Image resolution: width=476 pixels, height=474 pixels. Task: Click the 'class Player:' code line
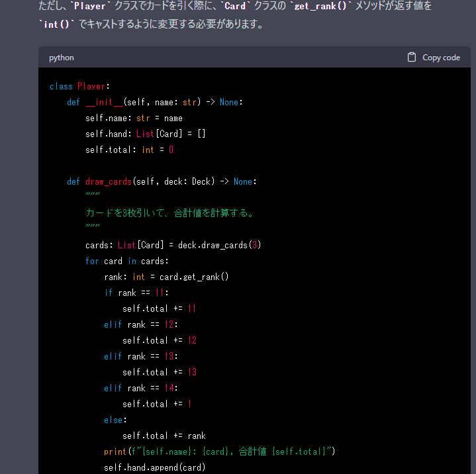[79, 86]
